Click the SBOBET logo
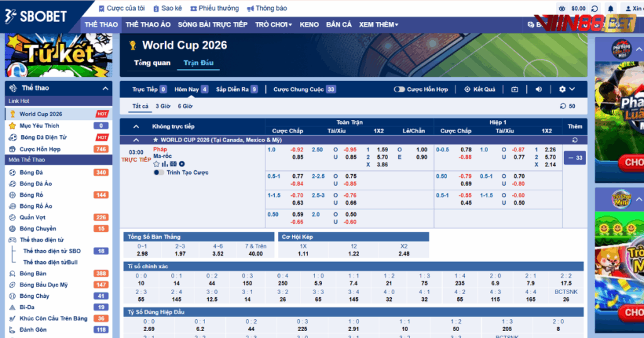 (x=36, y=16)
